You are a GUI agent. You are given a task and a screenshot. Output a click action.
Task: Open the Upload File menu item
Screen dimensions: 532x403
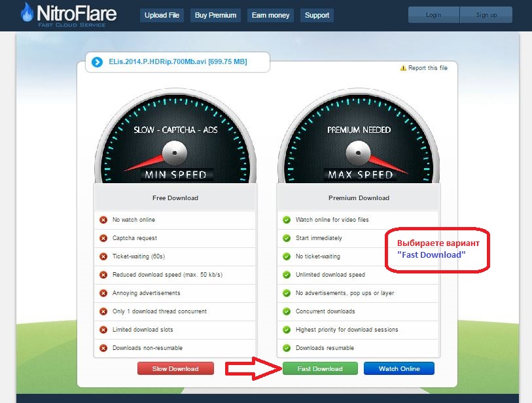(162, 15)
